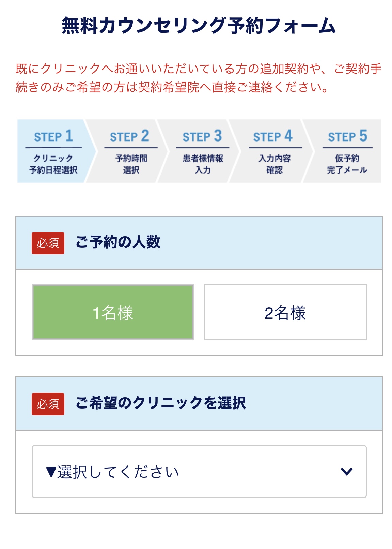This screenshot has height=549, width=392.
Task: Click the small ▼ triangle in the select box
Action: [x=51, y=472]
